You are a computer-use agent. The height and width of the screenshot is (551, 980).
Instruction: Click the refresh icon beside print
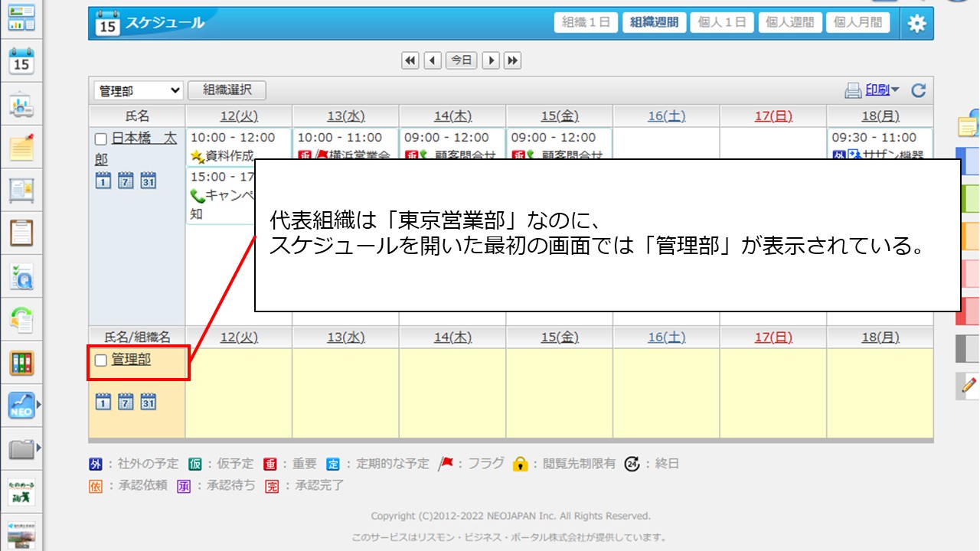pyautogui.click(x=919, y=91)
